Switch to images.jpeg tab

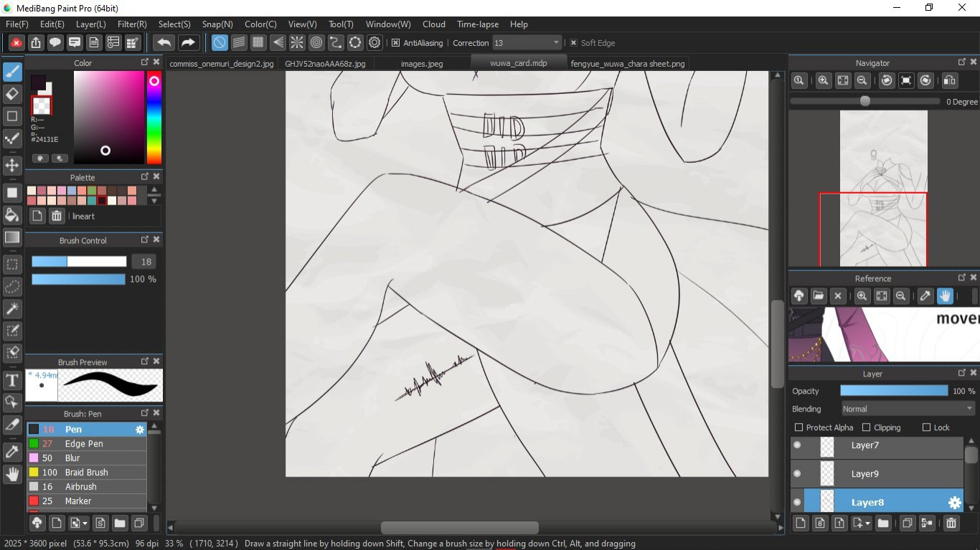point(422,64)
